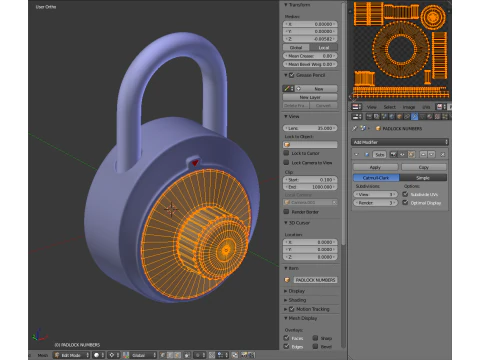480x360 pixels.
Task: Enable the Lock Camera to View checkbox
Action: 286,162
